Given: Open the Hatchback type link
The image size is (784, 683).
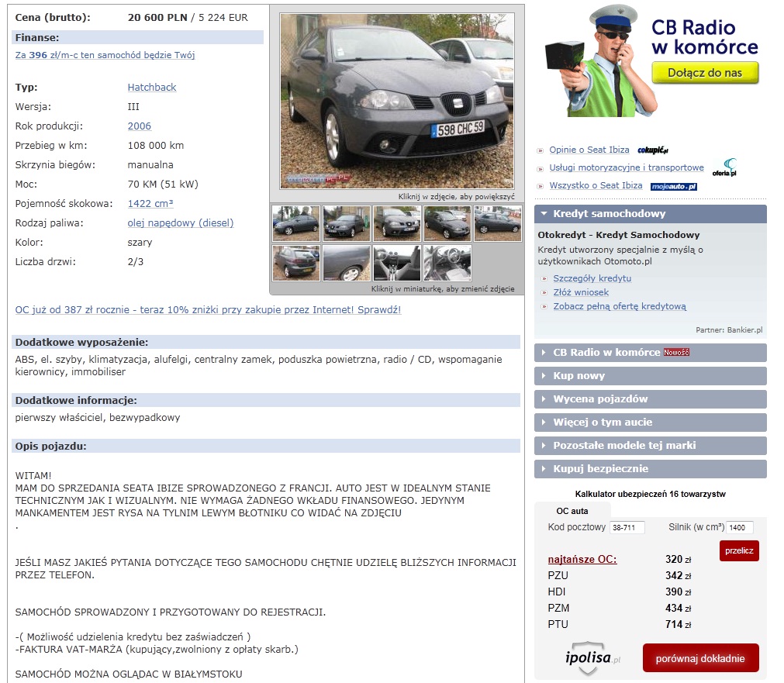Looking at the screenshot, I should coord(152,87).
